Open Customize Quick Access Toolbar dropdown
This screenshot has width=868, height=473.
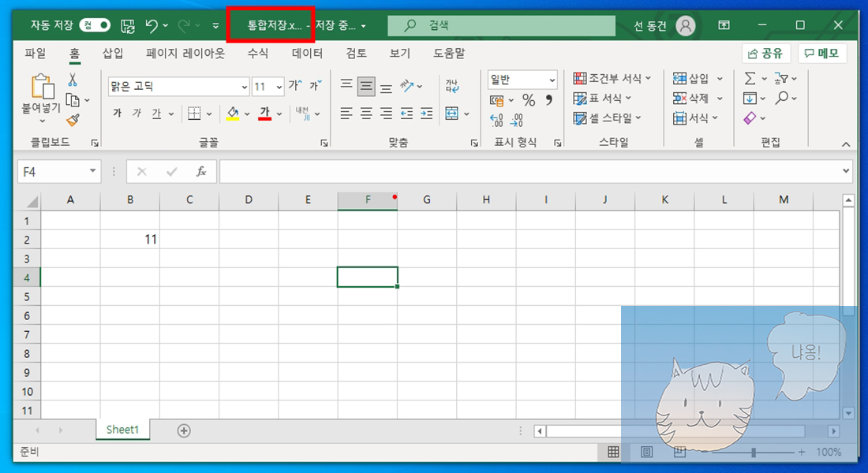coord(216,26)
